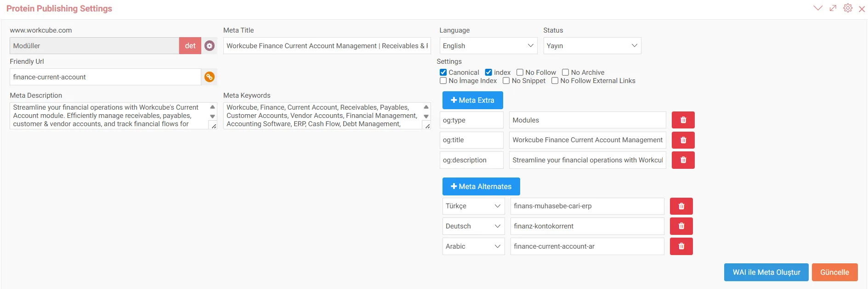Add a new Meta Extra row
The image size is (868, 289).
(472, 100)
